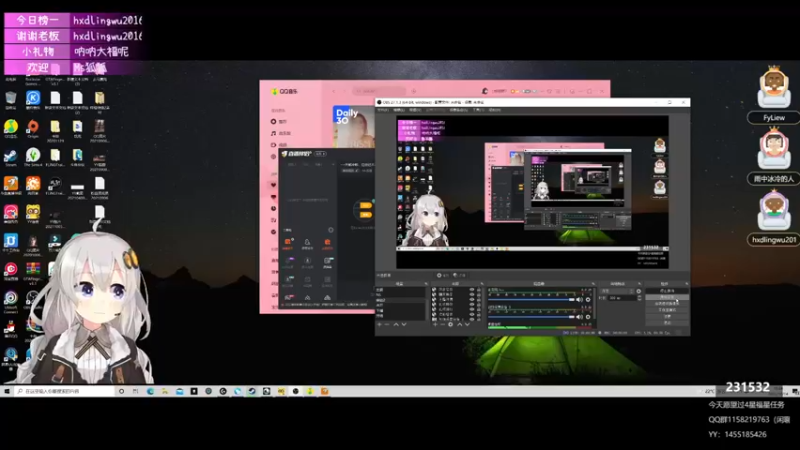Open the scene transition type dropdown in OBS

[x=617, y=291]
